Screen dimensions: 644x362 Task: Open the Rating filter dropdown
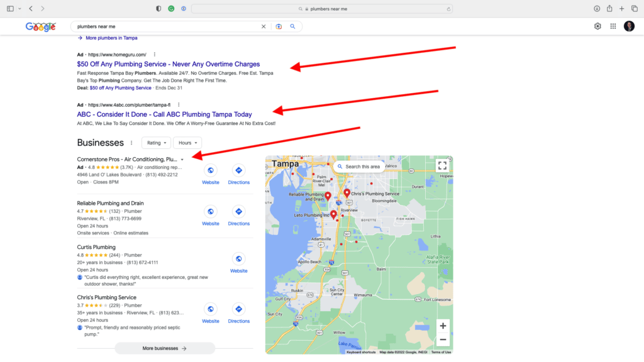coord(156,143)
